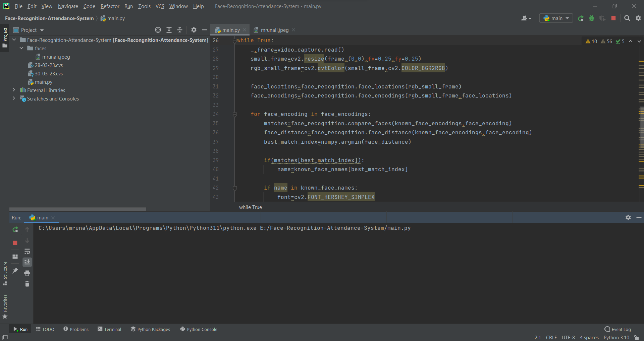Click the Rerun main icon in top toolbar
644x341 pixels.
tap(581, 18)
